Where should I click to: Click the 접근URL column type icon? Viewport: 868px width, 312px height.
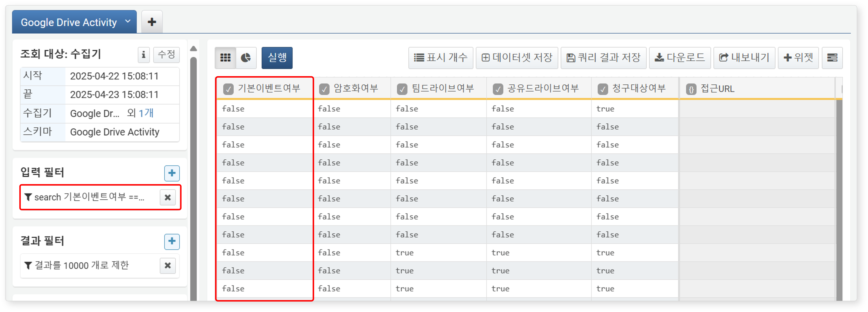point(691,89)
